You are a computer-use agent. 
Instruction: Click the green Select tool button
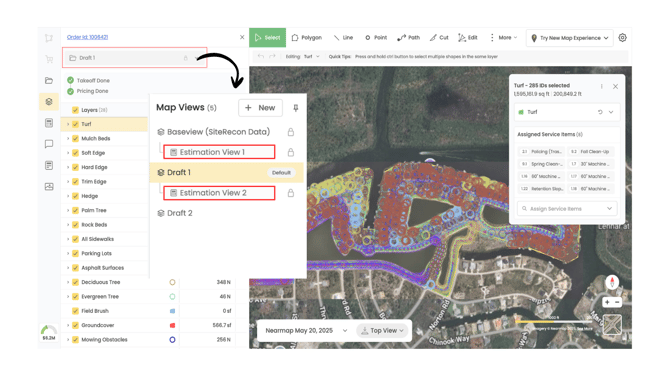coord(267,38)
